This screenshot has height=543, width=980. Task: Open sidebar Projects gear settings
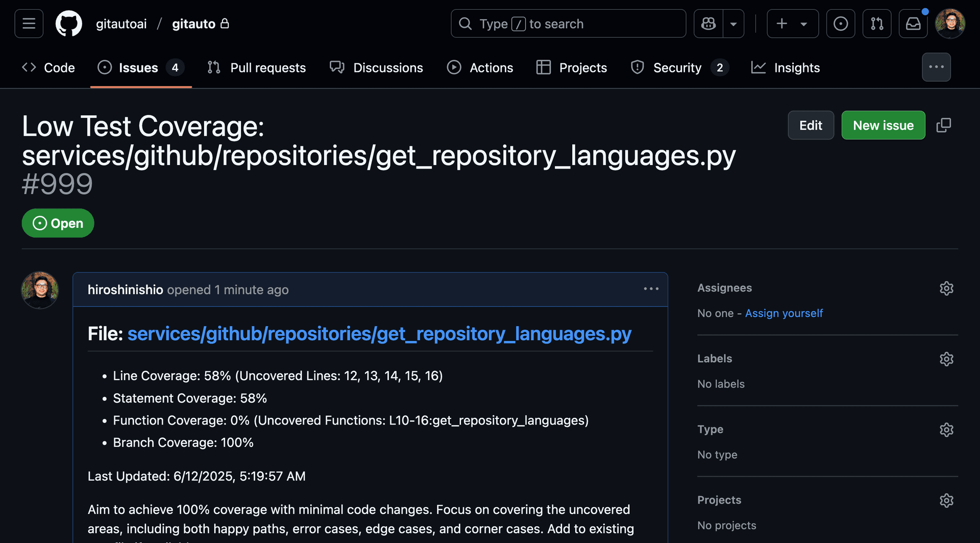tap(946, 500)
